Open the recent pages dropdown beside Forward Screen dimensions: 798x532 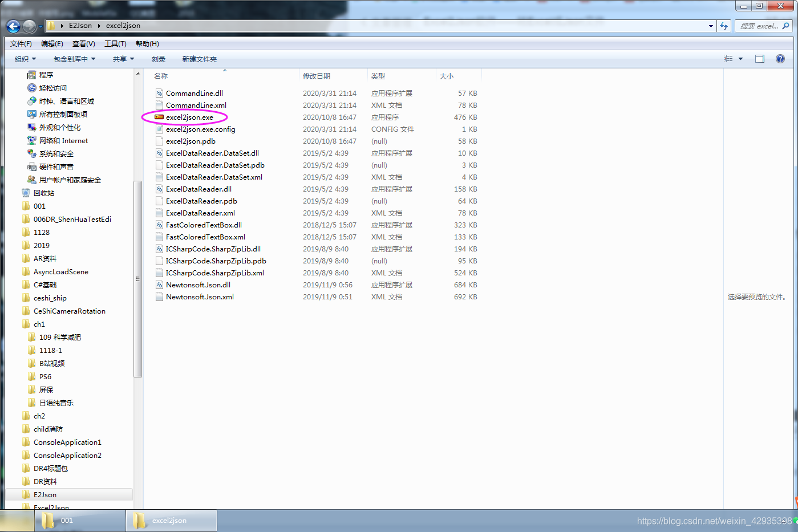(x=41, y=26)
